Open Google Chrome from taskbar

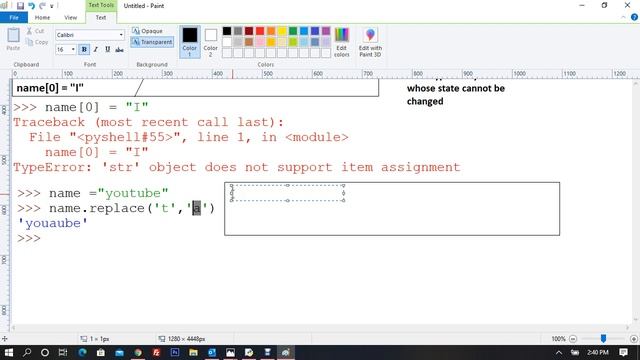pyautogui.click(x=138, y=353)
